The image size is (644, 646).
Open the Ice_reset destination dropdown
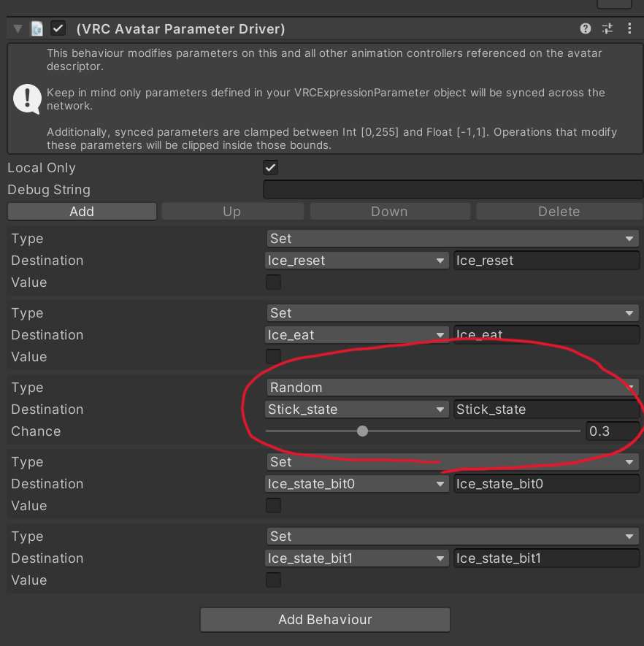pyautogui.click(x=357, y=261)
